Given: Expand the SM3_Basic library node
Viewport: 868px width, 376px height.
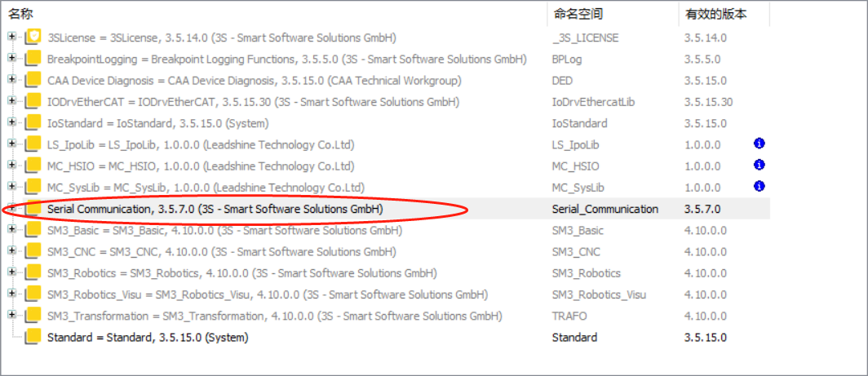Looking at the screenshot, I should pyautogui.click(x=11, y=229).
